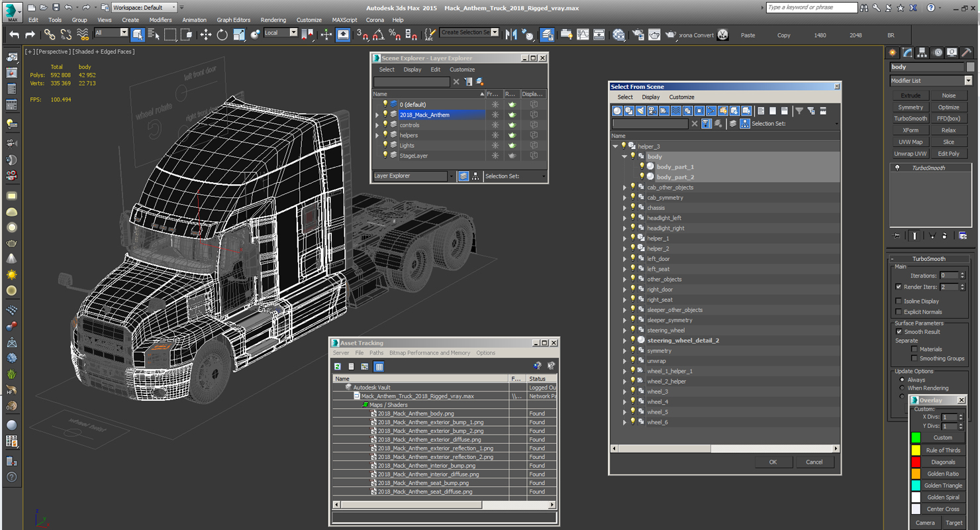This screenshot has width=980, height=530.
Task: Toggle visibility bulb of Lights layer
Action: [385, 145]
